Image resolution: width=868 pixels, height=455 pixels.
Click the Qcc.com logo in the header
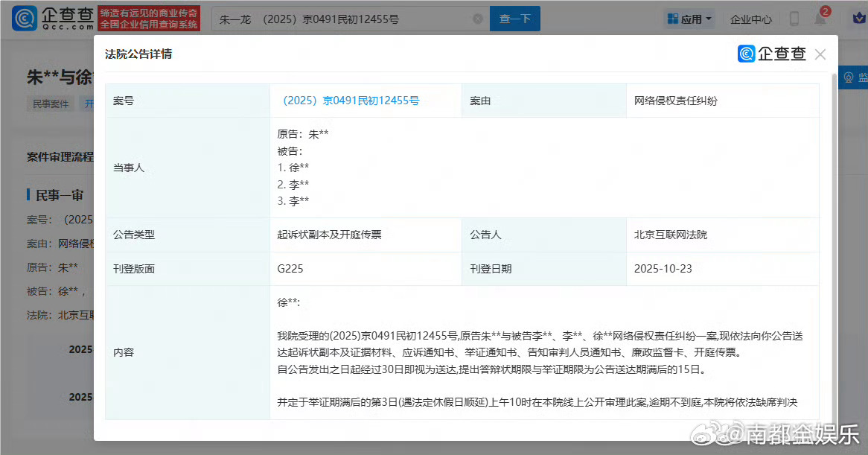point(53,19)
